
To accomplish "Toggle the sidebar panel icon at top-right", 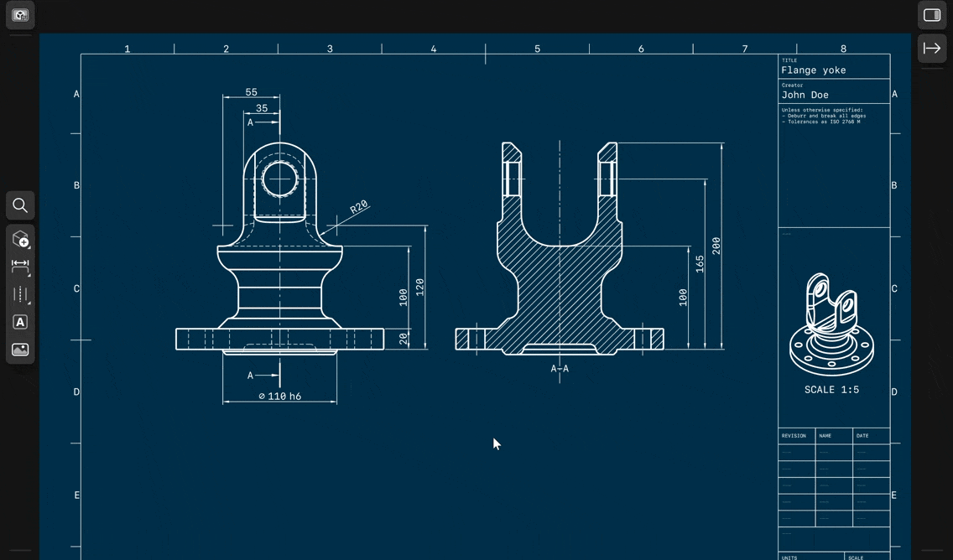I will point(932,15).
